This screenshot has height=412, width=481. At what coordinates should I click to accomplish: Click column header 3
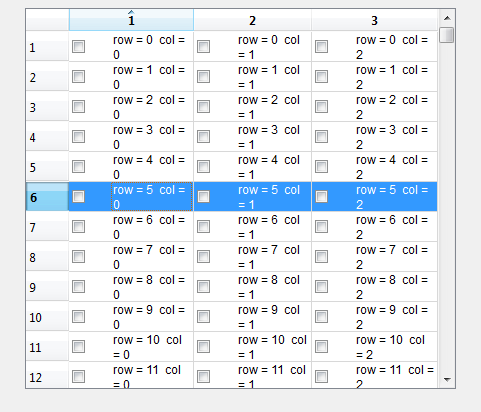click(374, 20)
